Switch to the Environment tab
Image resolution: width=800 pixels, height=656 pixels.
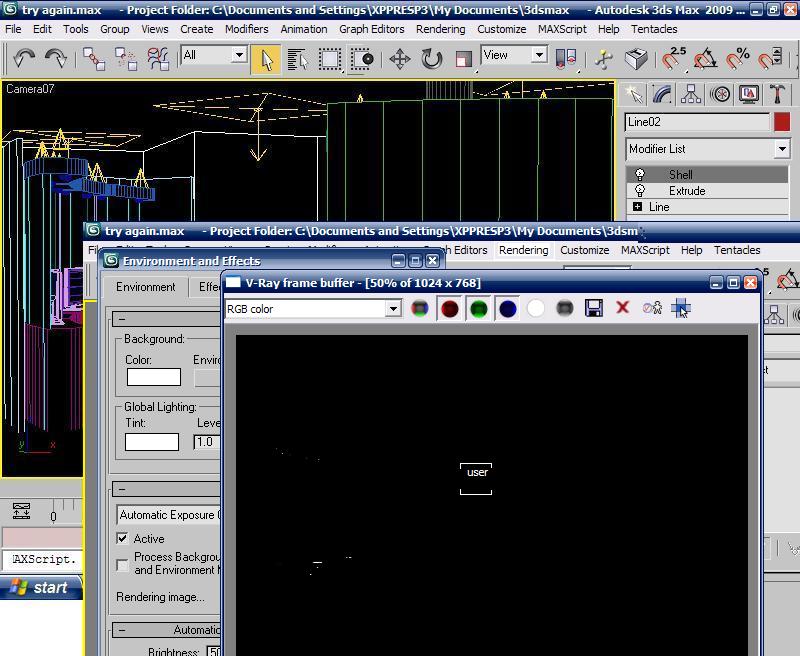coord(145,287)
